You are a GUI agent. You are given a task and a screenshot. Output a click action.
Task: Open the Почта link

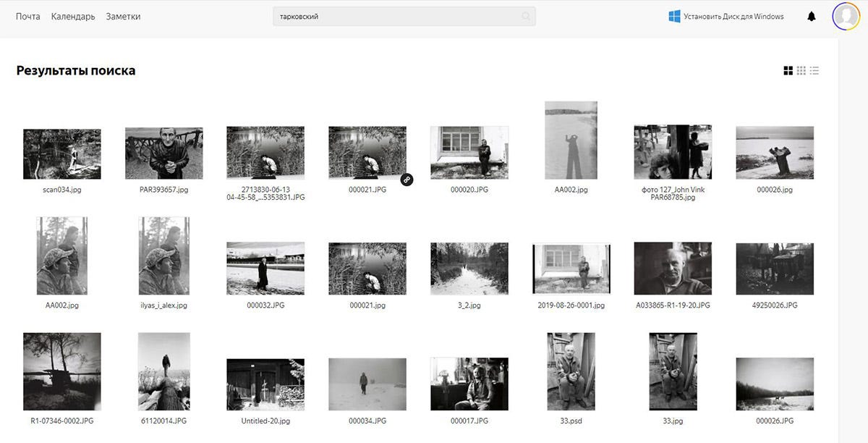pyautogui.click(x=28, y=17)
